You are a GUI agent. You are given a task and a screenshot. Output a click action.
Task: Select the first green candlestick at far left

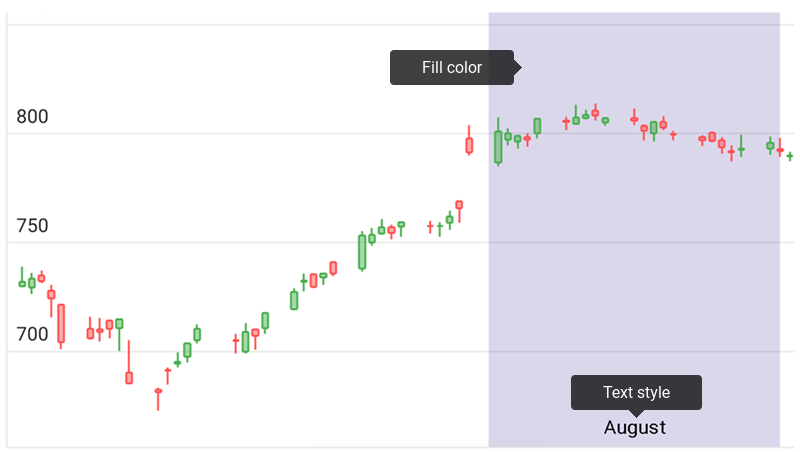click(22, 283)
